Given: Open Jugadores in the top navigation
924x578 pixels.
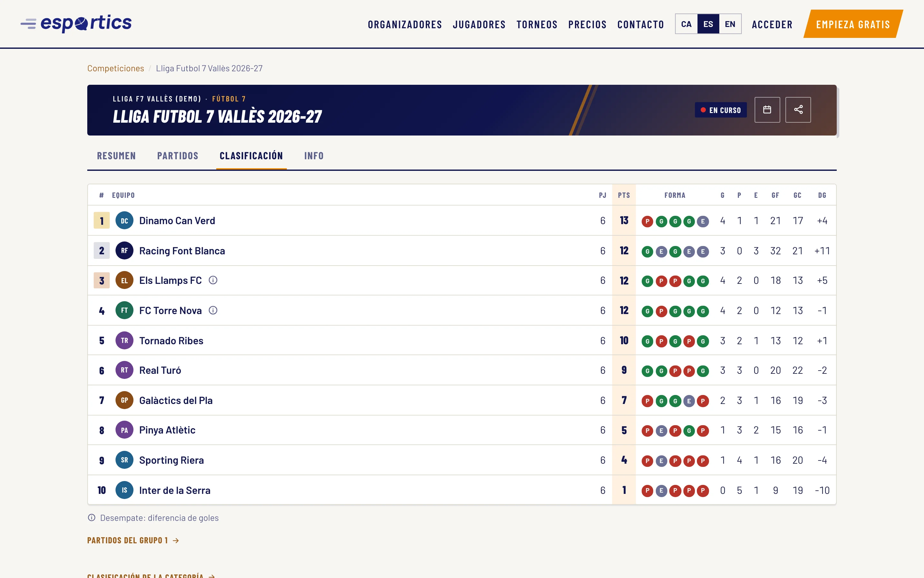Looking at the screenshot, I should click(x=479, y=24).
